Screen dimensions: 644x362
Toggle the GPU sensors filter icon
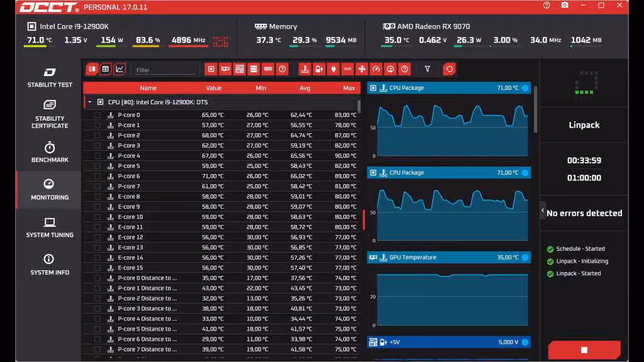[226, 69]
